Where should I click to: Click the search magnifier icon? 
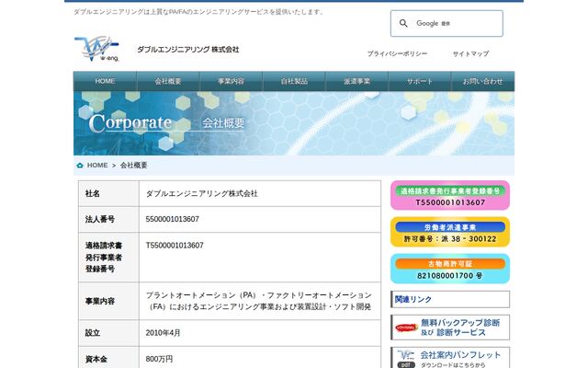[403, 23]
